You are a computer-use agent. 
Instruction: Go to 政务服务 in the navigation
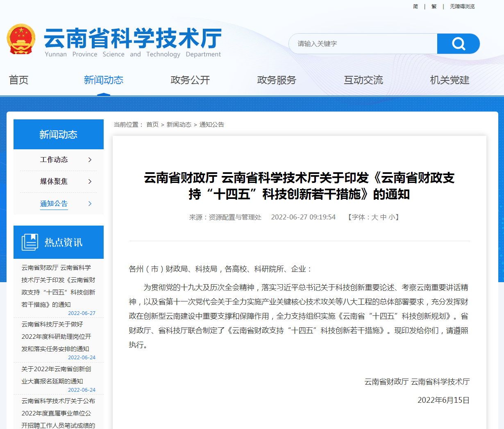pyautogui.click(x=277, y=80)
